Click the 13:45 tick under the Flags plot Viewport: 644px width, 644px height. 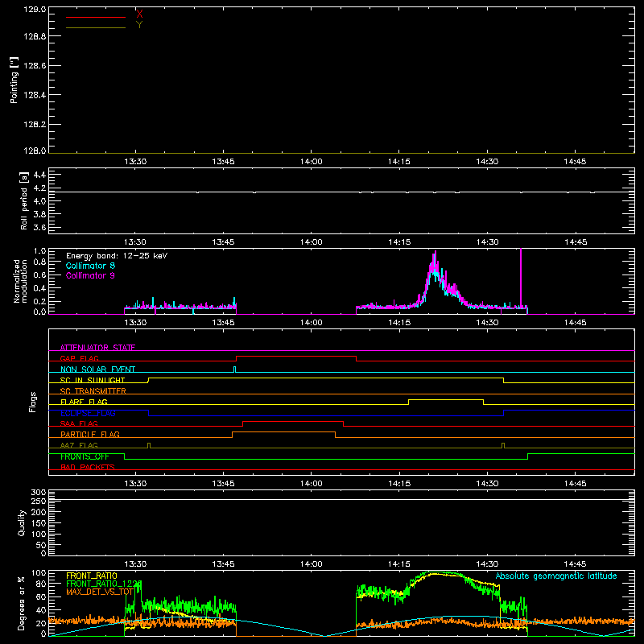coord(224,484)
